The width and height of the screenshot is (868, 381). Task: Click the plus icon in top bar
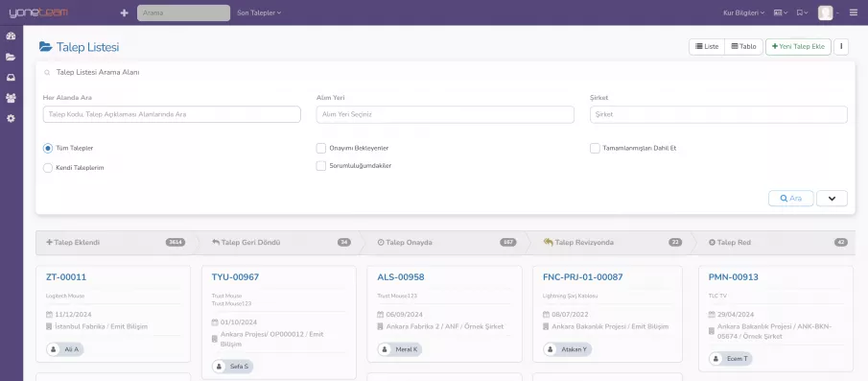pyautogui.click(x=124, y=12)
